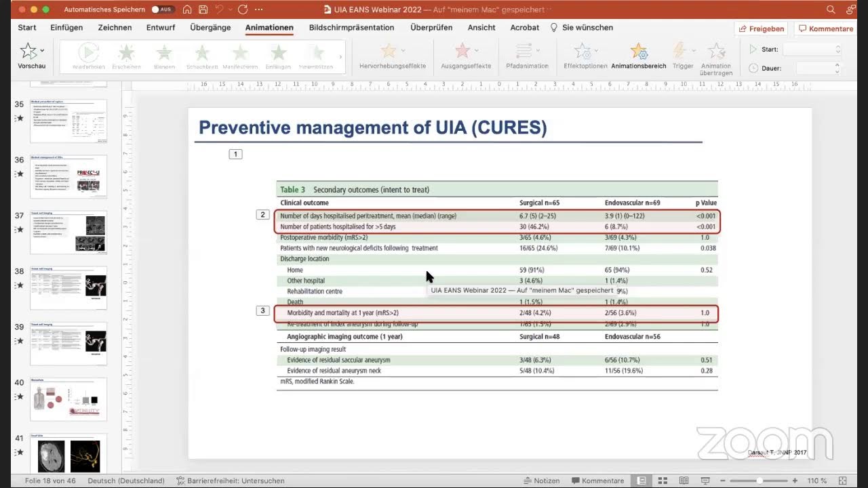Click the Undo arrow icon
The width and height of the screenshot is (868, 488).
(x=219, y=9)
